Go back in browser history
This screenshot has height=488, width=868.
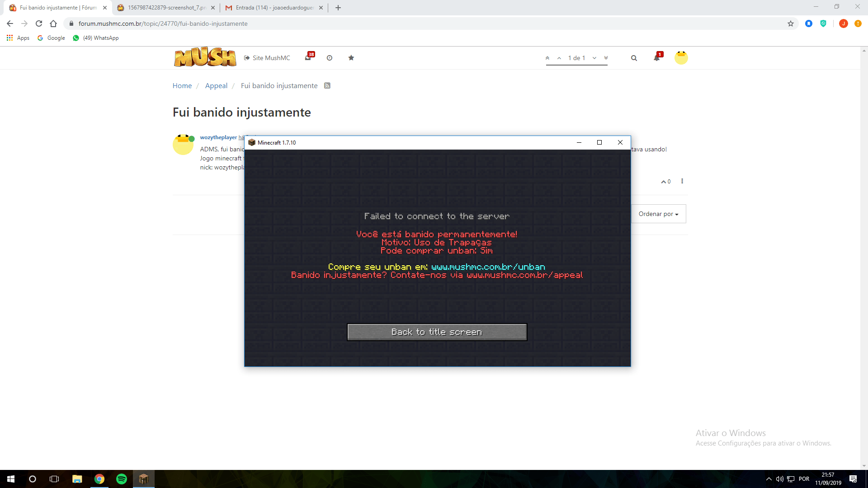pyautogui.click(x=10, y=23)
